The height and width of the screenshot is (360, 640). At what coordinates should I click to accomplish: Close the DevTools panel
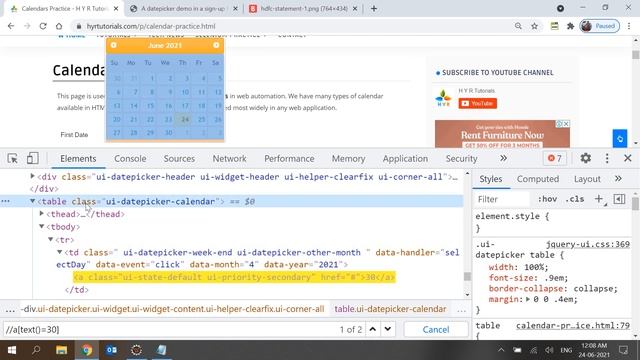pos(628,158)
